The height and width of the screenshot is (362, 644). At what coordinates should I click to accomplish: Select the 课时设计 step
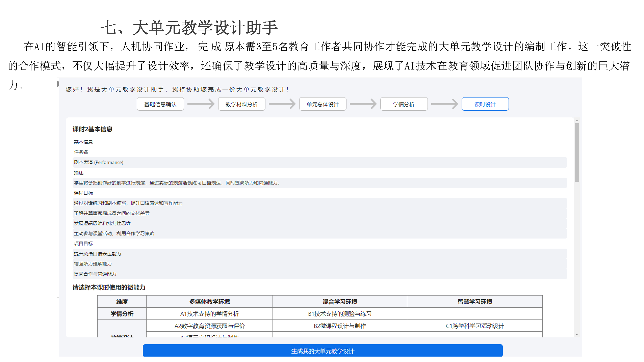click(x=485, y=104)
